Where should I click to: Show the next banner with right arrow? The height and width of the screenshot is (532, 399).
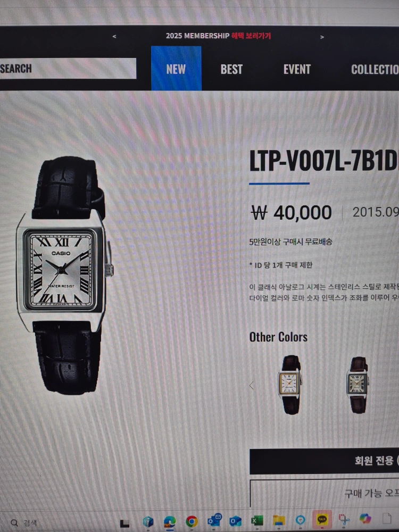tap(322, 37)
